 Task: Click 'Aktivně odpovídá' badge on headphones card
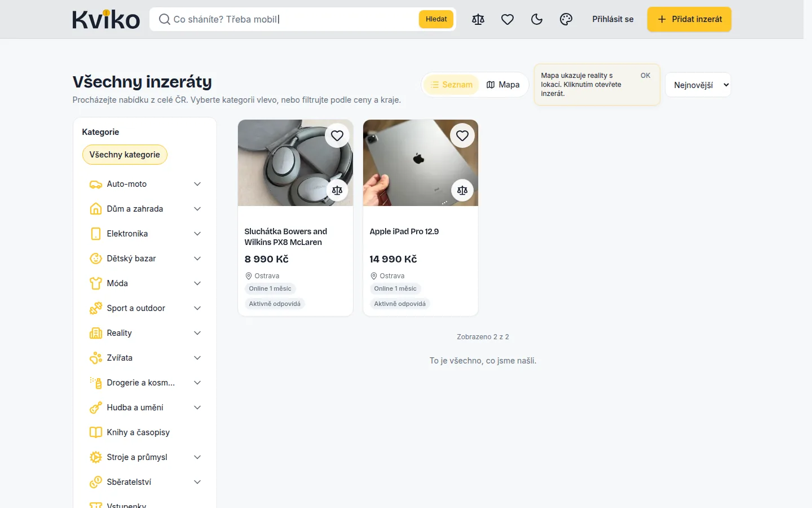(x=275, y=304)
